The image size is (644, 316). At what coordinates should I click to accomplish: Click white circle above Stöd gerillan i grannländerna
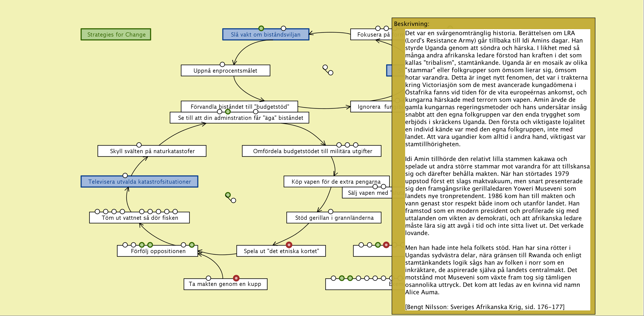(331, 211)
